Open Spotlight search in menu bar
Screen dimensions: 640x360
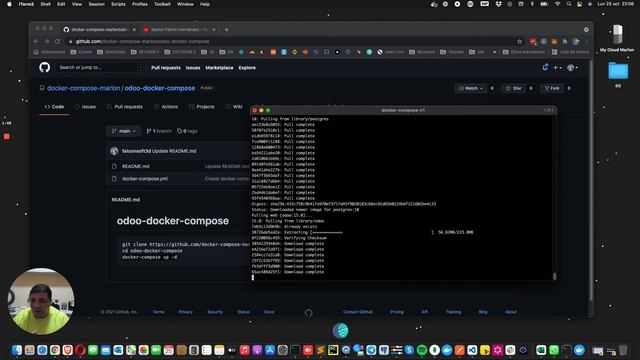569,4
